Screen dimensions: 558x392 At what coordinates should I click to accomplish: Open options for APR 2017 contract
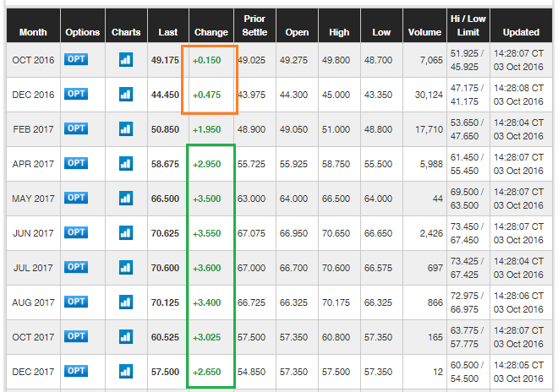point(77,162)
